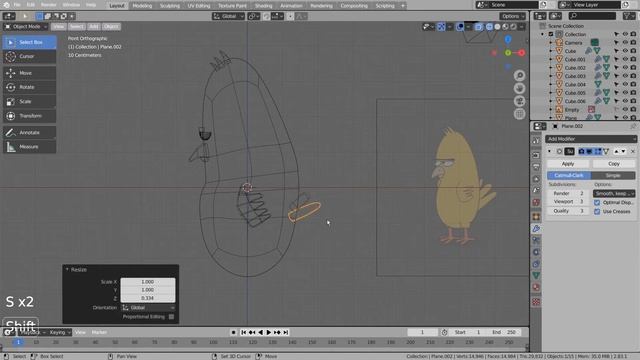Screen dimensions: 640x360
Task: Hide Cube.001 with its eye icon
Action: click(625, 59)
